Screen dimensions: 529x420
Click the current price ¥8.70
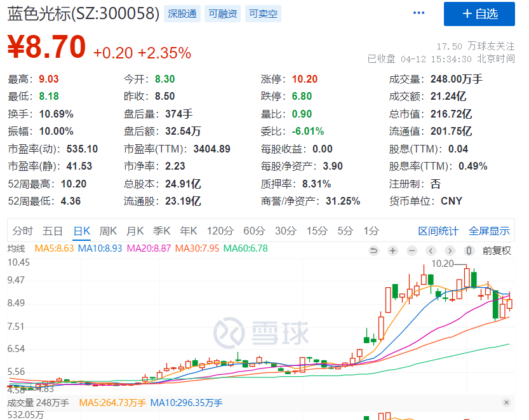click(x=46, y=47)
